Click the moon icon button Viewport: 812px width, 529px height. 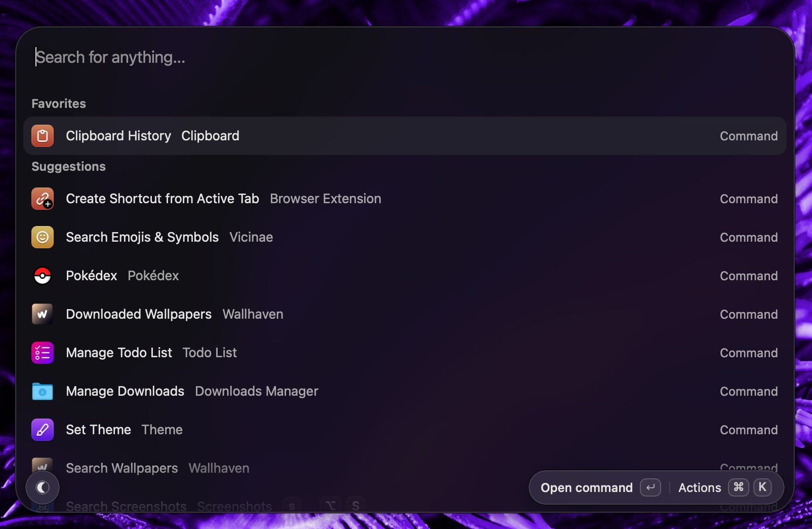(x=43, y=487)
